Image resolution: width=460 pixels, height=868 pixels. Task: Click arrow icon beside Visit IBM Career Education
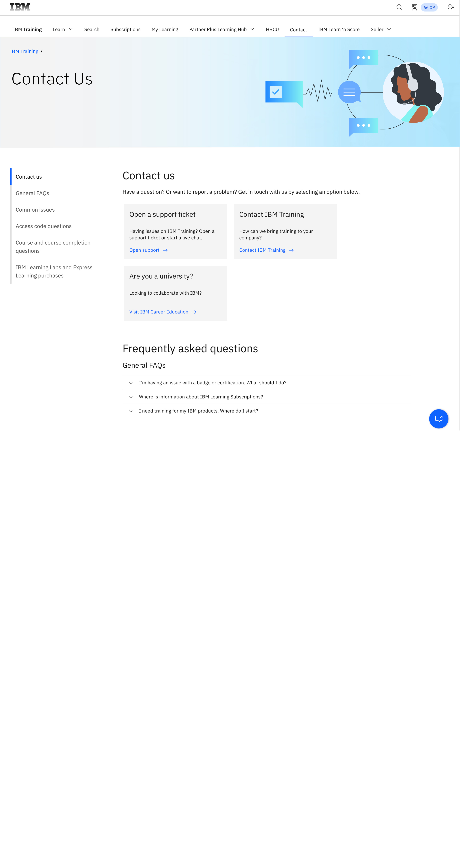[194, 312]
